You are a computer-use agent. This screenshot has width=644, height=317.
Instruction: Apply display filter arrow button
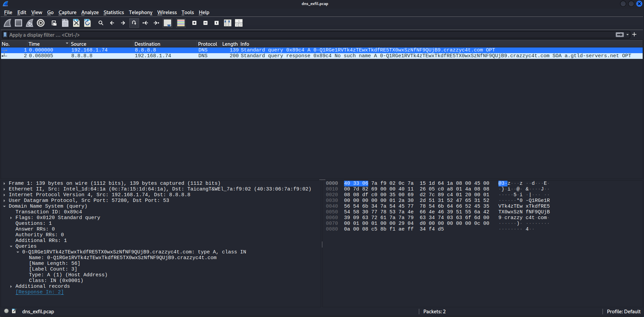point(619,35)
